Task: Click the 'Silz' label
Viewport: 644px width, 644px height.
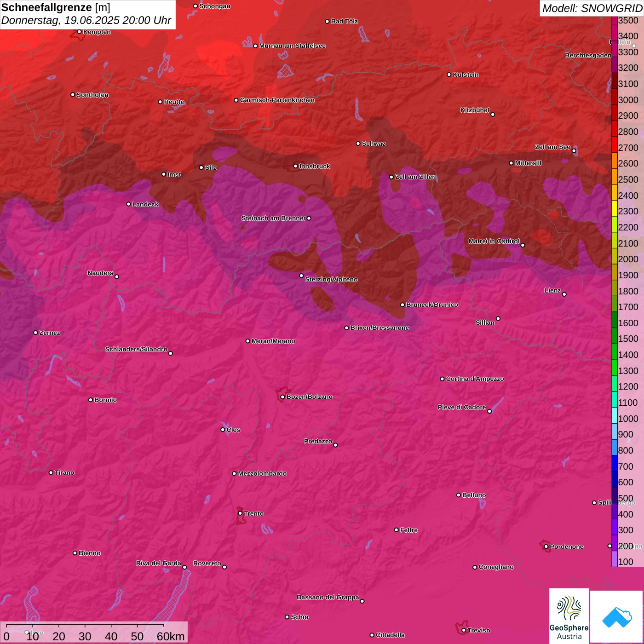Action: tap(211, 167)
